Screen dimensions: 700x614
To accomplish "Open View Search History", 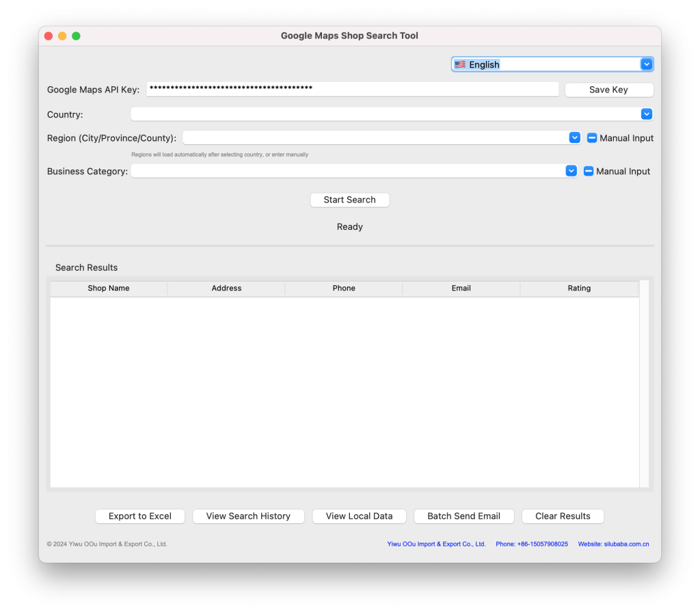I will point(248,516).
